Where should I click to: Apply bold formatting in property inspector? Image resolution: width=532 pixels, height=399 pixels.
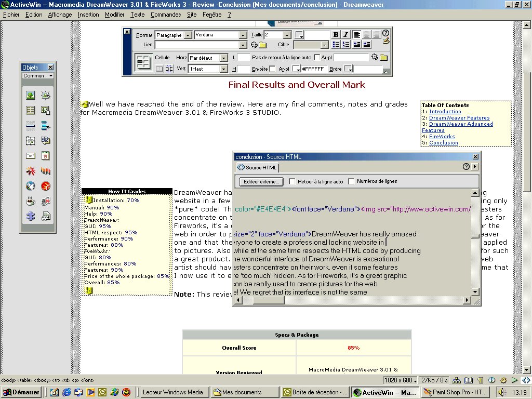[x=336, y=35]
